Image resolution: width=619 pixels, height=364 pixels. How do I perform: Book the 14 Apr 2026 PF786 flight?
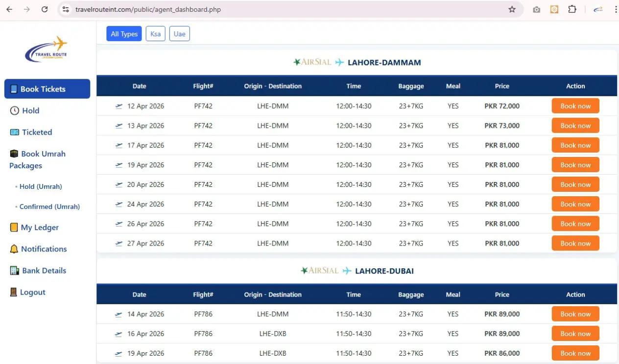click(575, 314)
